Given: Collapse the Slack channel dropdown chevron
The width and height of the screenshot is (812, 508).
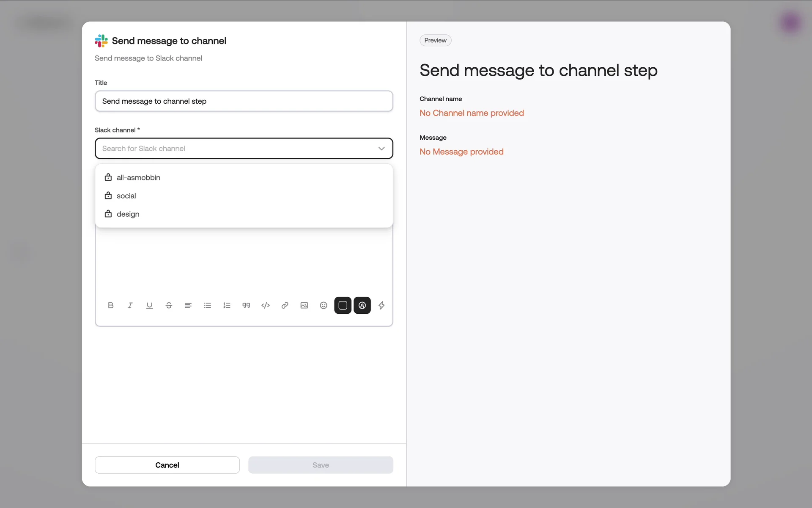Looking at the screenshot, I should point(381,149).
